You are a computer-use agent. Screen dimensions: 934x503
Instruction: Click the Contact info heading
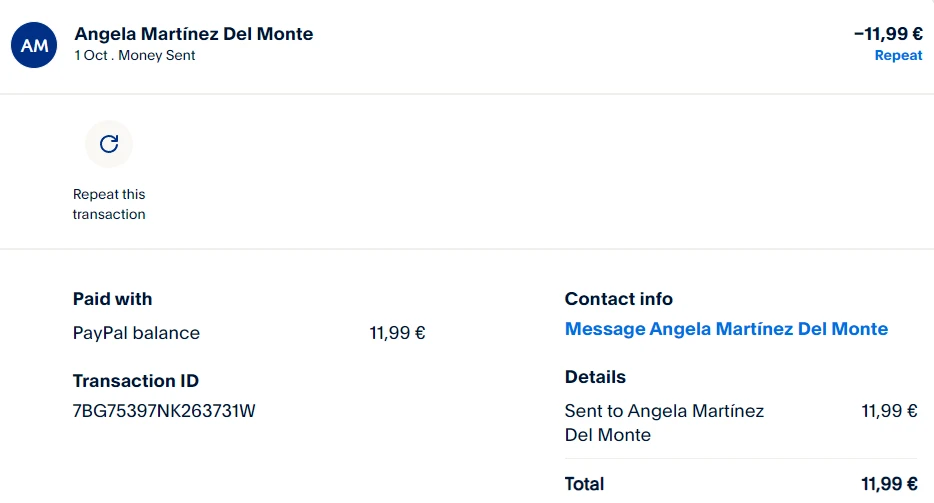[619, 299]
